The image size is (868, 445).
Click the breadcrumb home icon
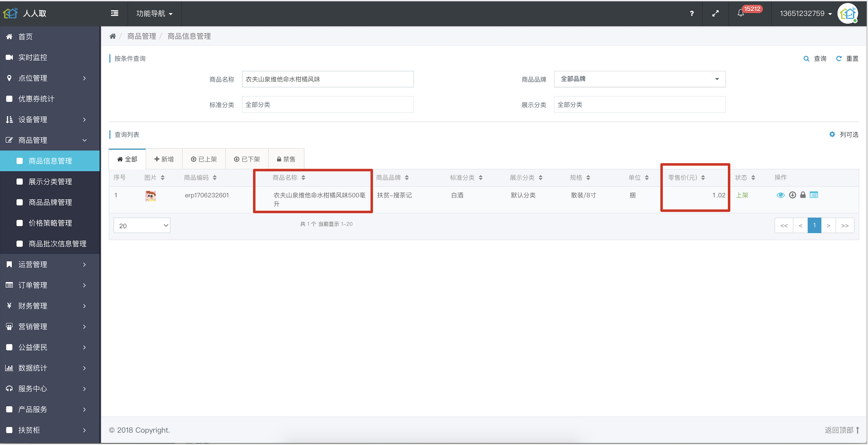point(113,36)
